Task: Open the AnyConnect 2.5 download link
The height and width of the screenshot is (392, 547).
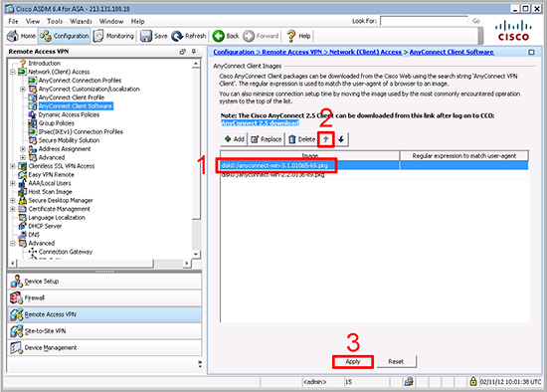Action: coord(260,122)
